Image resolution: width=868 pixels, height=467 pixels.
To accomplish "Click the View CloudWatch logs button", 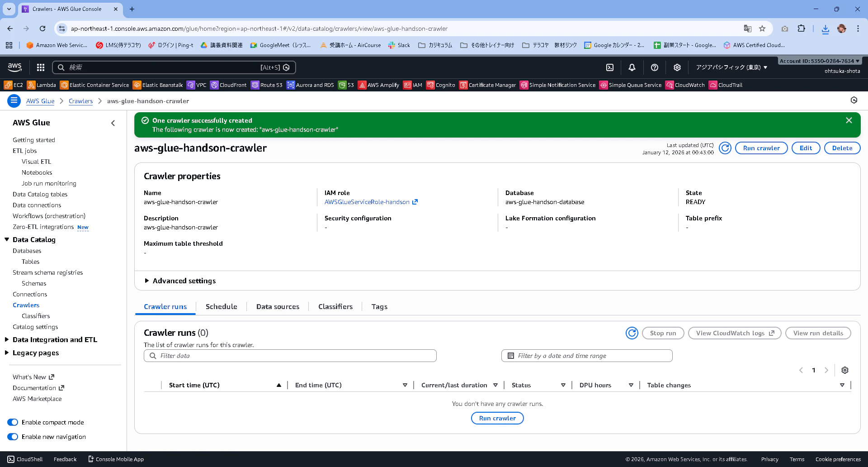I will click(735, 333).
